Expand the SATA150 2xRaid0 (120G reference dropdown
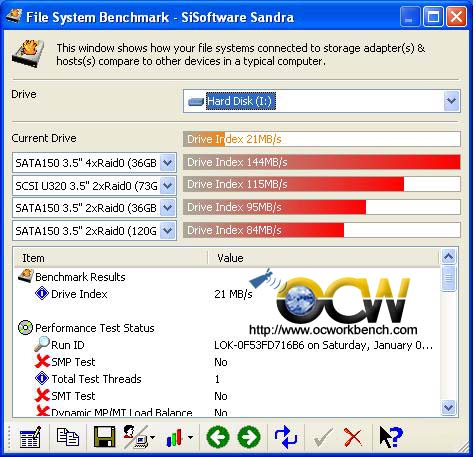476x457 pixels. (x=168, y=231)
